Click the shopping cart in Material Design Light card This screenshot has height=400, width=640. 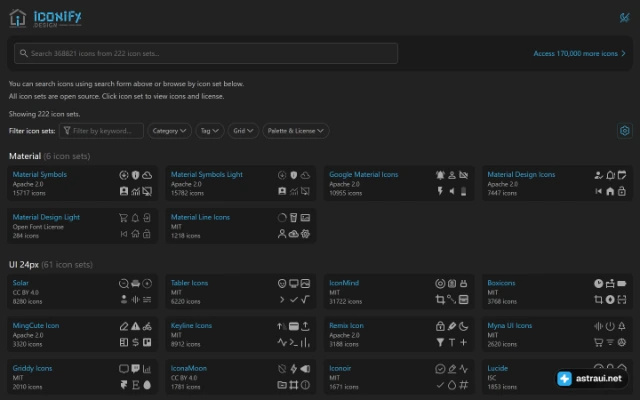pos(123,218)
